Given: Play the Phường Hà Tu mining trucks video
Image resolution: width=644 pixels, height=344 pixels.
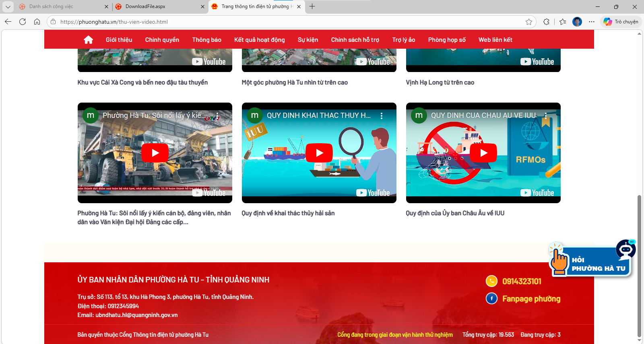Looking at the screenshot, I should coord(155,153).
